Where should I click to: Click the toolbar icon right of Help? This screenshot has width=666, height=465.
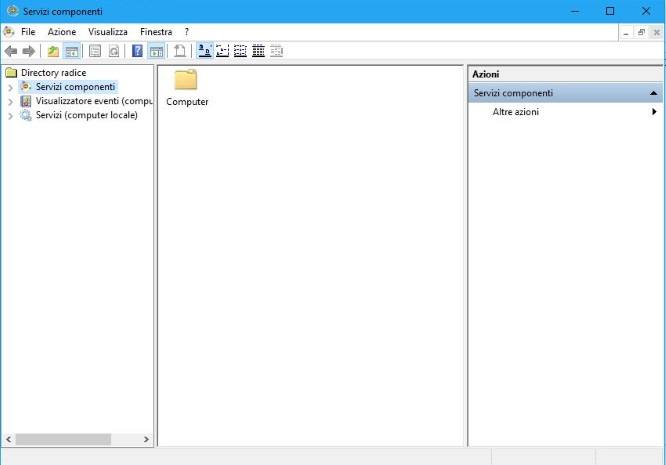157,51
